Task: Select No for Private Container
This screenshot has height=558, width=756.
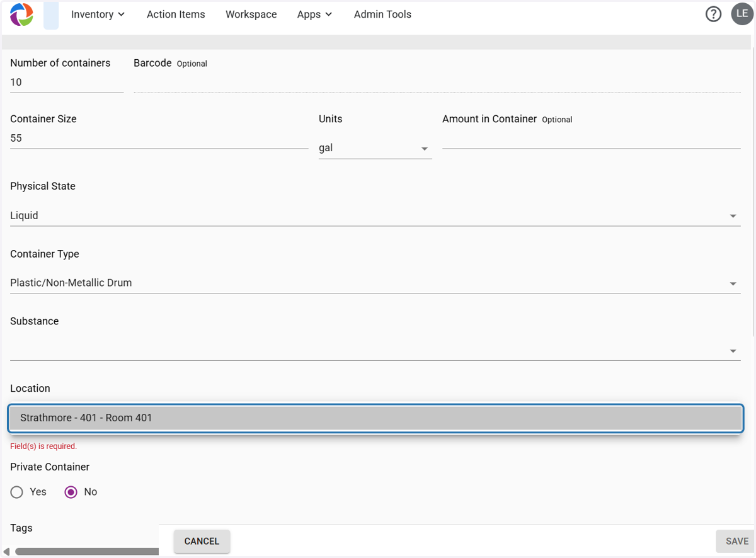Action: 71,492
